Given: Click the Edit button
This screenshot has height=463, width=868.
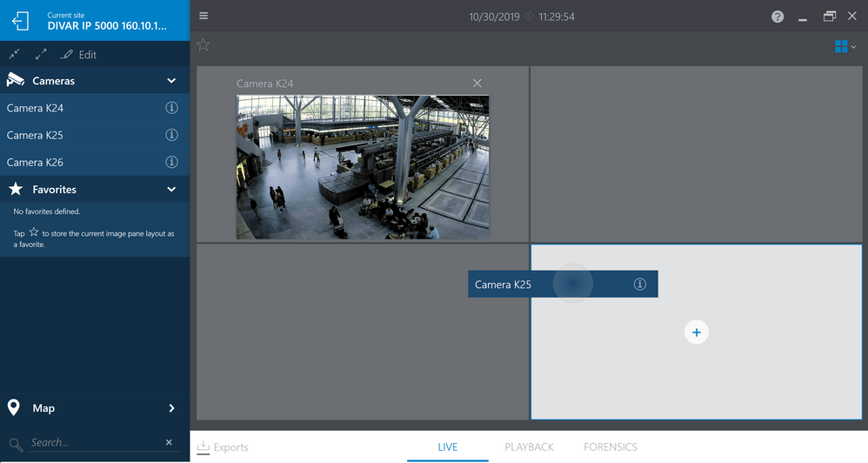Looking at the screenshot, I should pos(79,55).
